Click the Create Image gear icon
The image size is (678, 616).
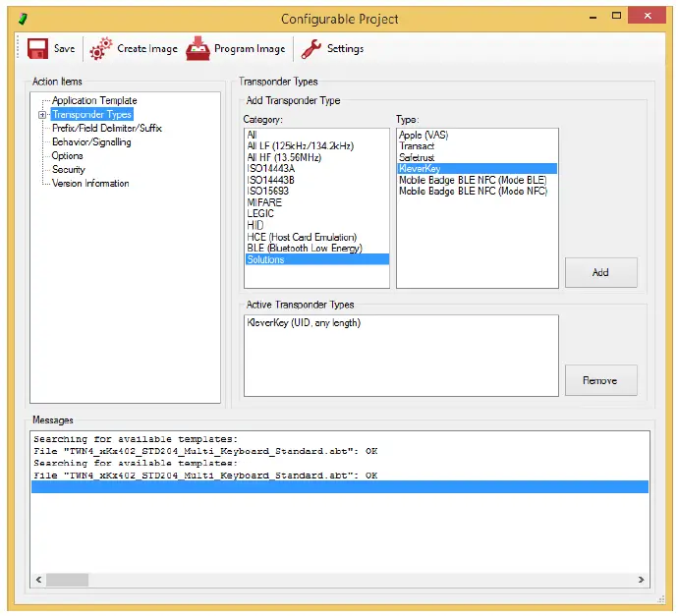[100, 48]
